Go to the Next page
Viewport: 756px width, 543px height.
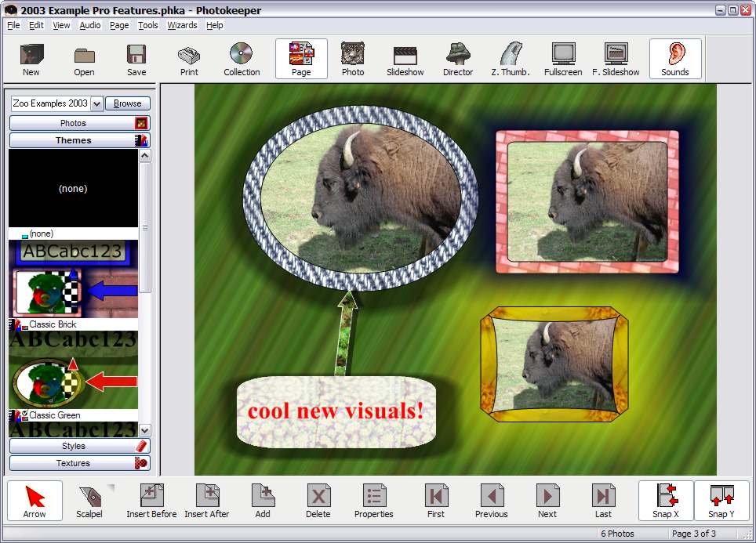[547, 501]
